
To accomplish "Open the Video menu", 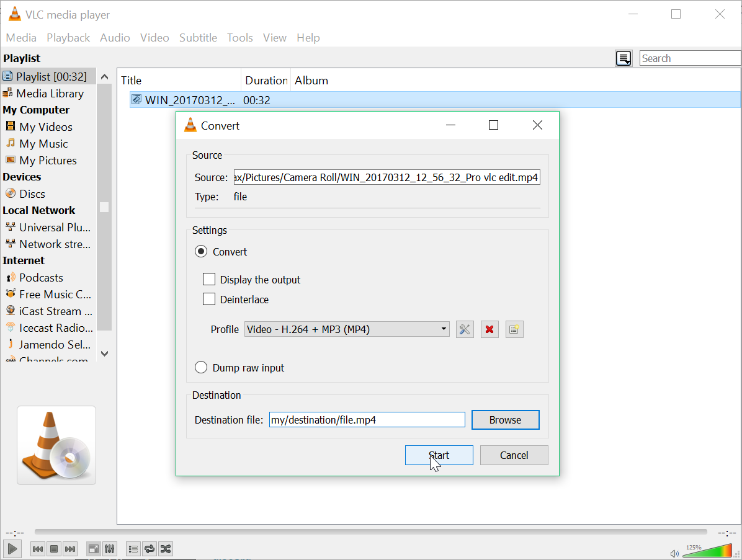I will tap(154, 38).
